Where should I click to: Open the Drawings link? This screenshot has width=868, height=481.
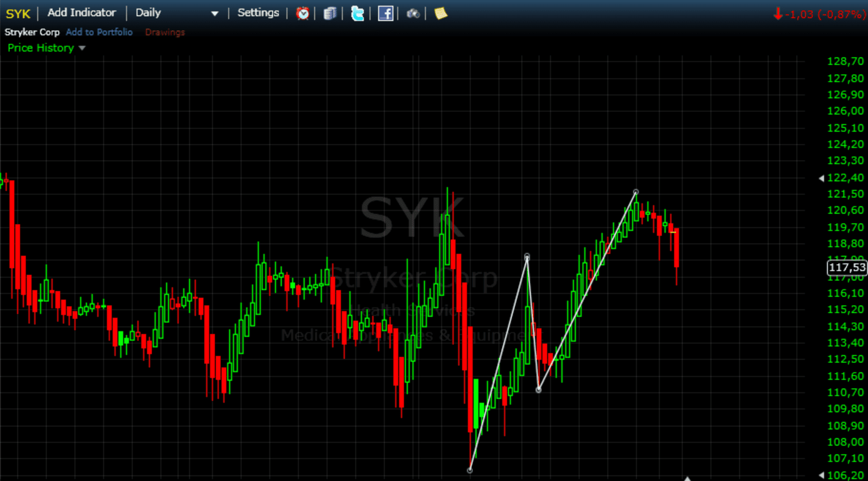coord(165,32)
